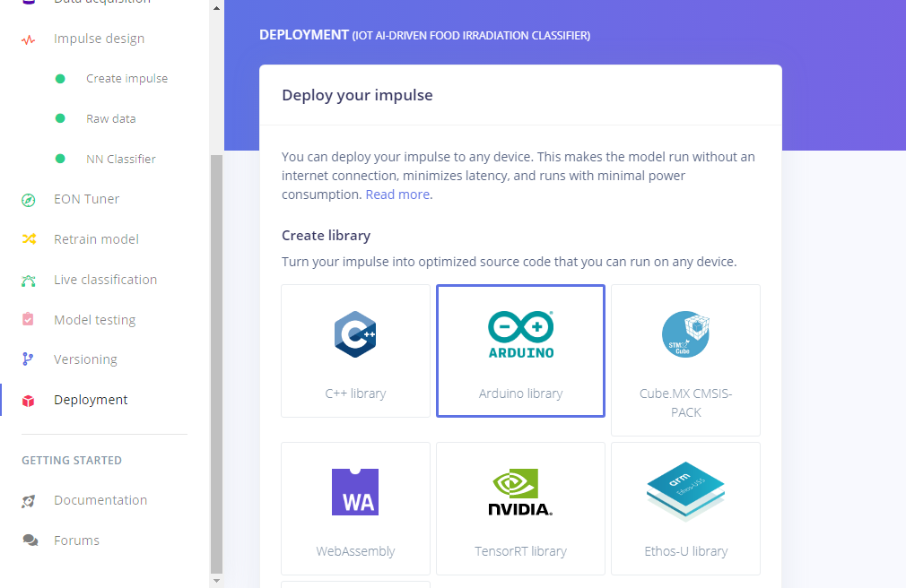Click the EON Tuner compass icon
Screen dimensions: 906x588
coord(29,200)
